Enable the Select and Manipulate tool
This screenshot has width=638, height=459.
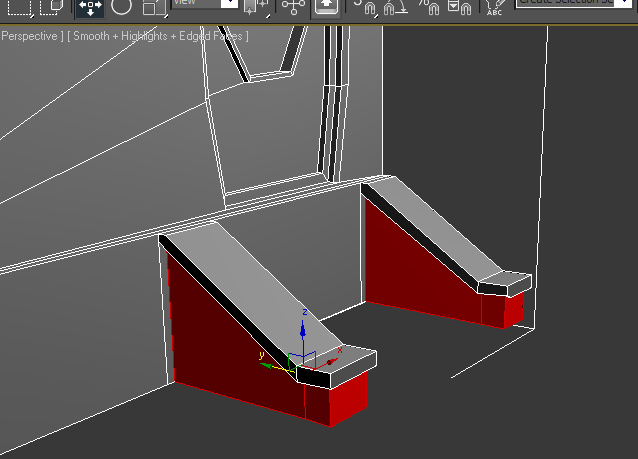293,7
